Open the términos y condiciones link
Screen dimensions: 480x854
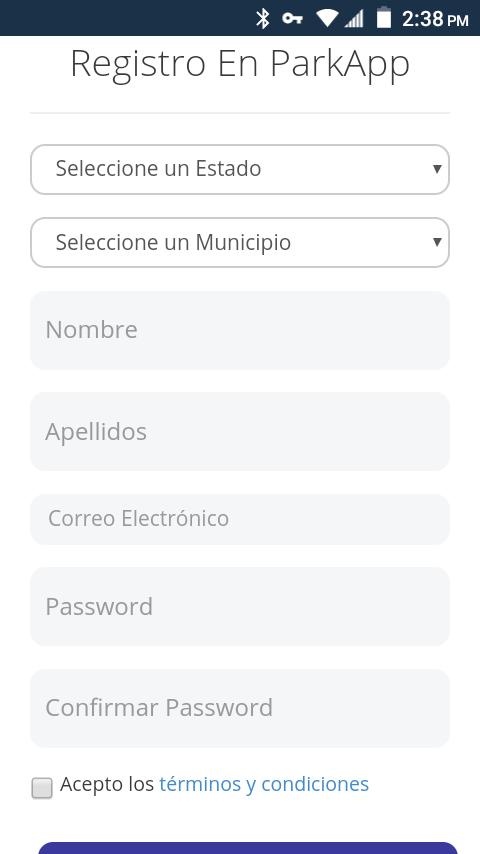point(264,784)
